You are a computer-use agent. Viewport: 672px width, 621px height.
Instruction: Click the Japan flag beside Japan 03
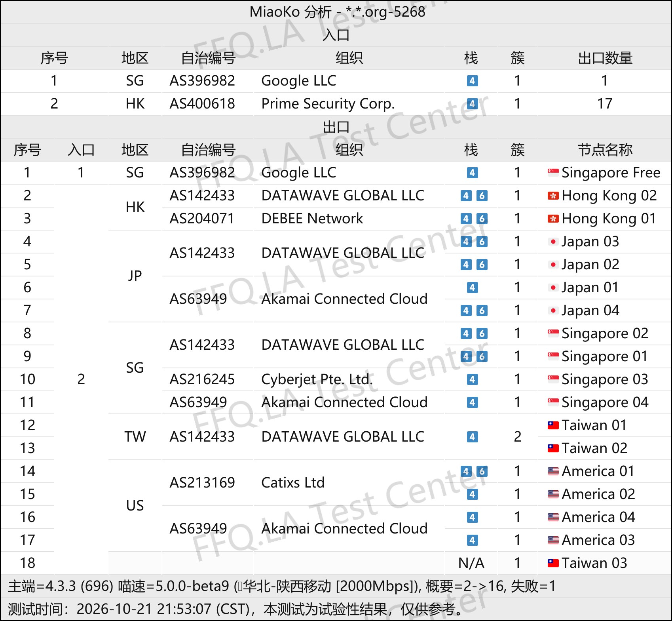(x=553, y=242)
